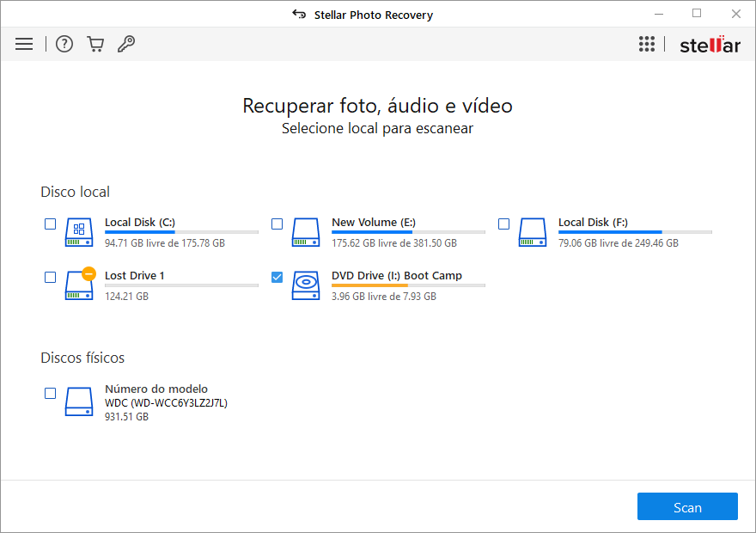Screen dimensions: 756x533
Task: Select the 'Lost Drive 1' label
Action: pyautogui.click(x=135, y=275)
